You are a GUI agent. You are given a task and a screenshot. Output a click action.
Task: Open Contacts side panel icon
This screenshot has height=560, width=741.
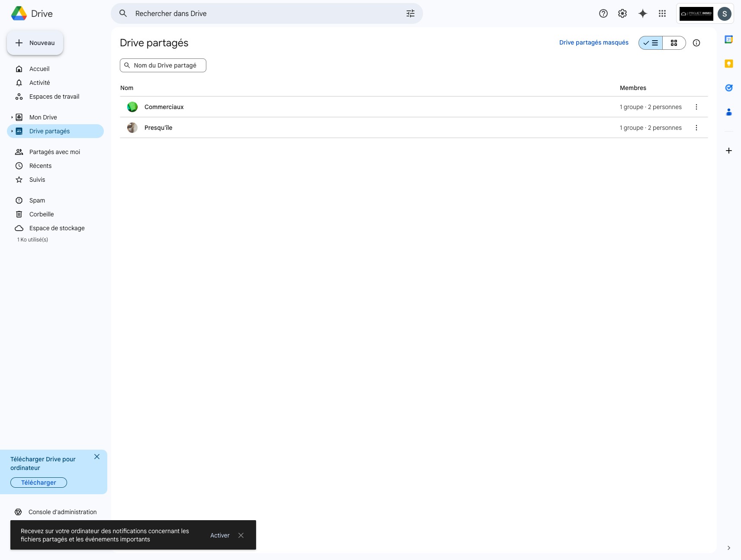point(728,112)
